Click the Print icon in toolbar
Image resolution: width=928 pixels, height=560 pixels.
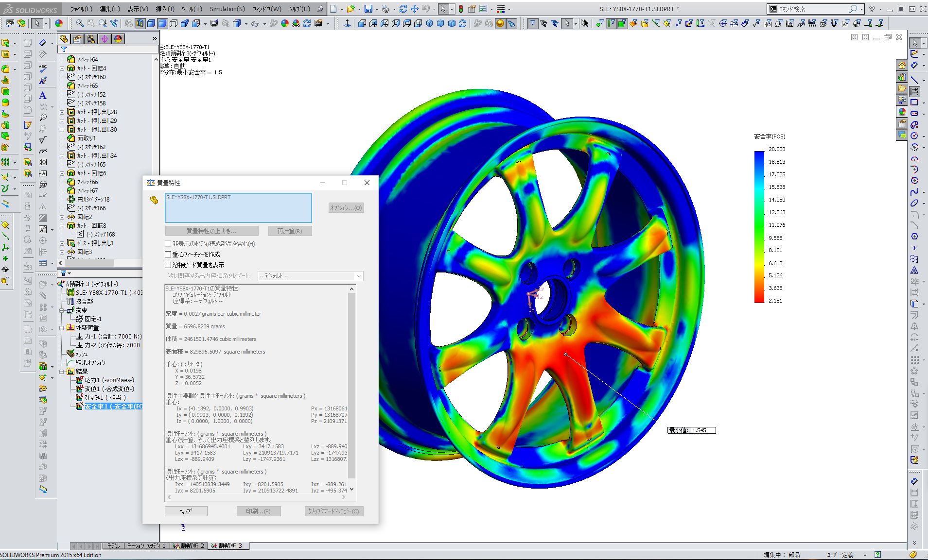(385, 9)
